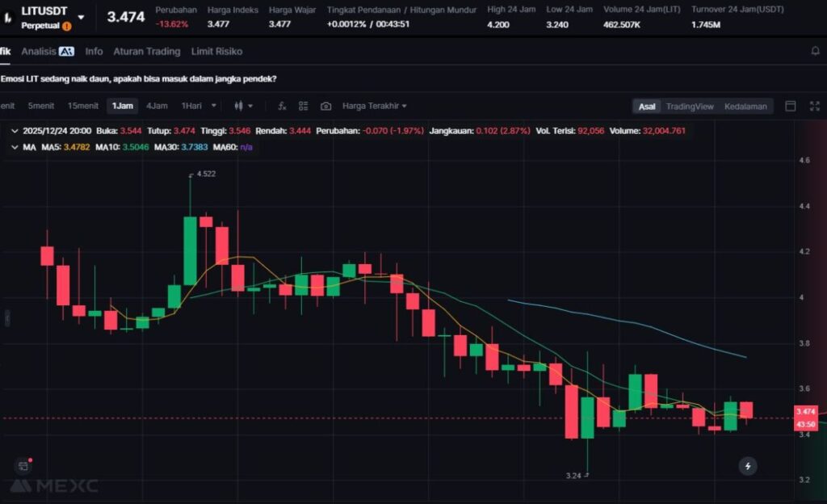827x504 pixels.
Task: Take a chart snapshot with camera icon
Action: click(325, 106)
